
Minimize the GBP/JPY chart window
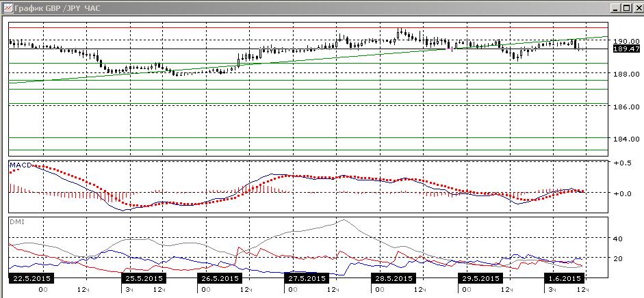click(x=615, y=8)
